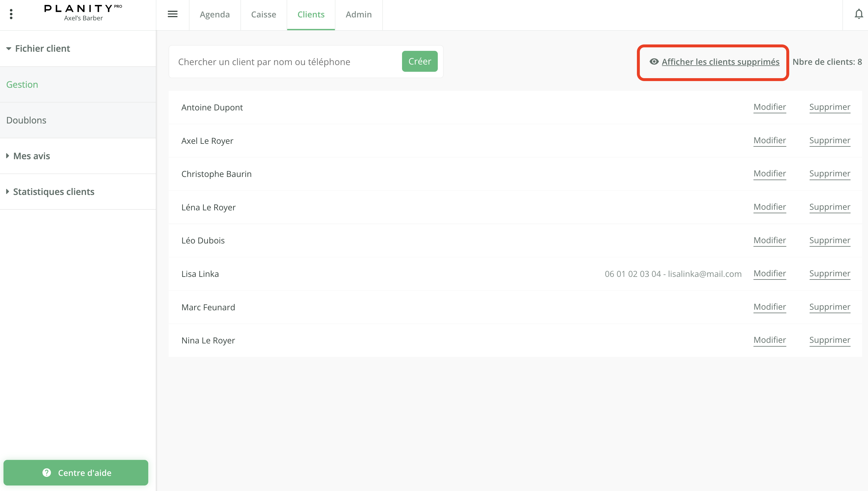Screen dimensions: 868x491
Task: Click the notification bell icon
Action: (859, 14)
